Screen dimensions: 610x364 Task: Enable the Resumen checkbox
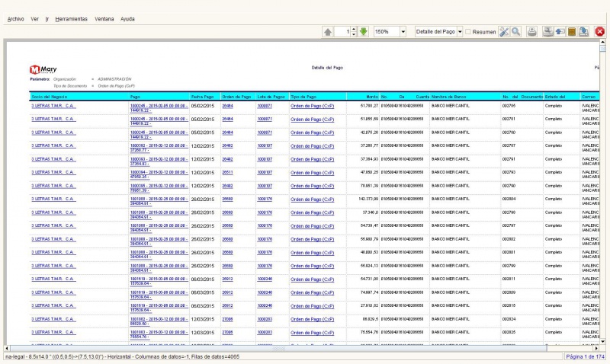point(468,32)
